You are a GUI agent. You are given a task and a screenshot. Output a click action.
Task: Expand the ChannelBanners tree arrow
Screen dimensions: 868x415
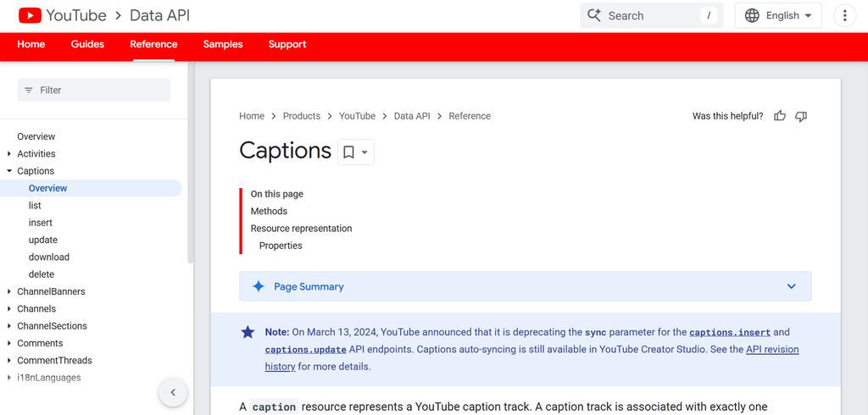coord(8,291)
